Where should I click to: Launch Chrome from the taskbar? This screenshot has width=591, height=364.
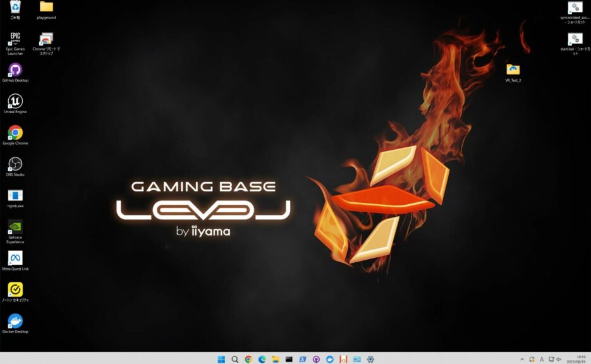coord(248,359)
